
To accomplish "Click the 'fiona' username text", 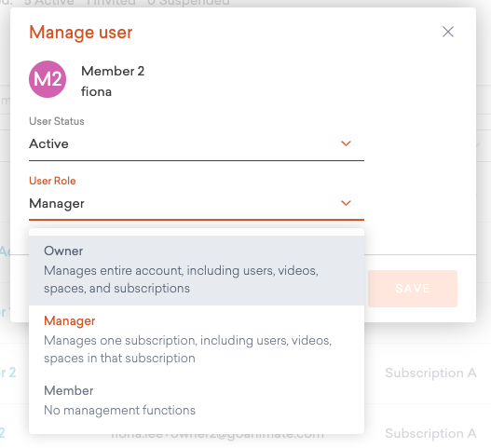I will pyautogui.click(x=96, y=91).
